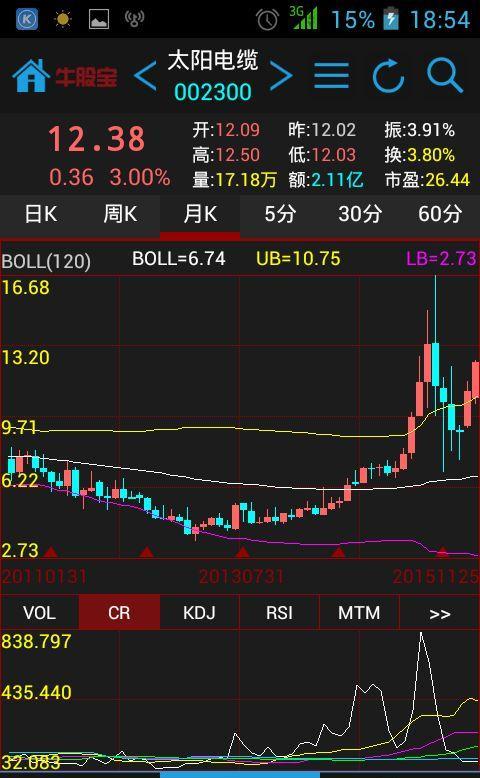Go to next stock with right arrow
The height and width of the screenshot is (778, 480).
281,76
